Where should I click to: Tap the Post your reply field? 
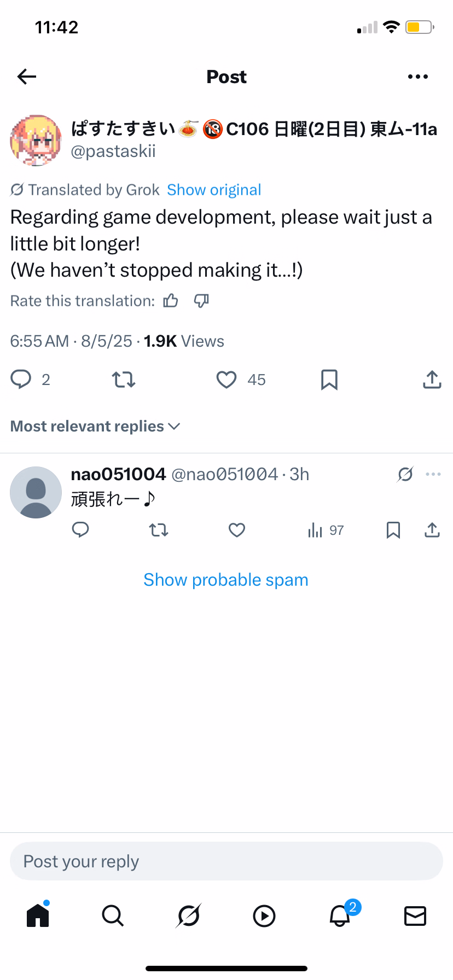point(226,861)
